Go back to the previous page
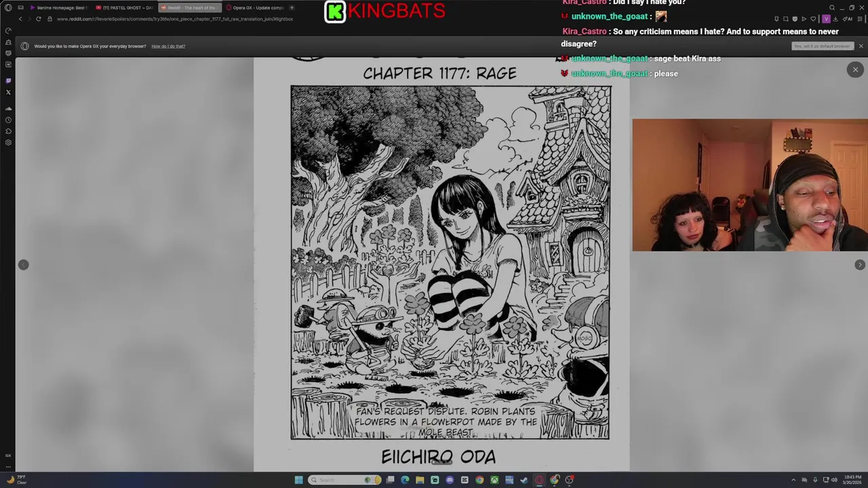 [20, 19]
